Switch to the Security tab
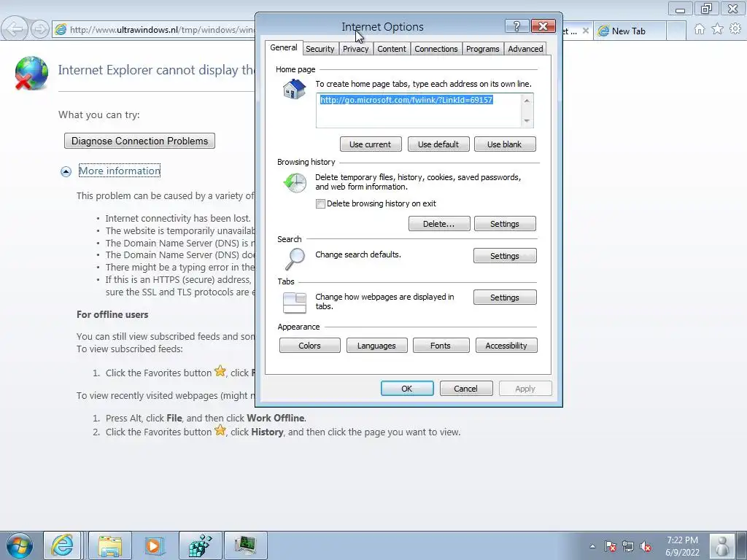This screenshot has height=560, width=747. 320,49
